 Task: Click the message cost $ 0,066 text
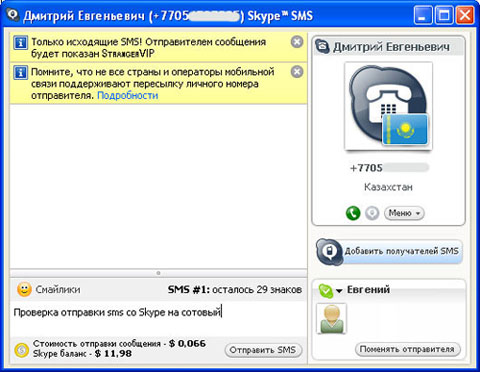click(119, 343)
